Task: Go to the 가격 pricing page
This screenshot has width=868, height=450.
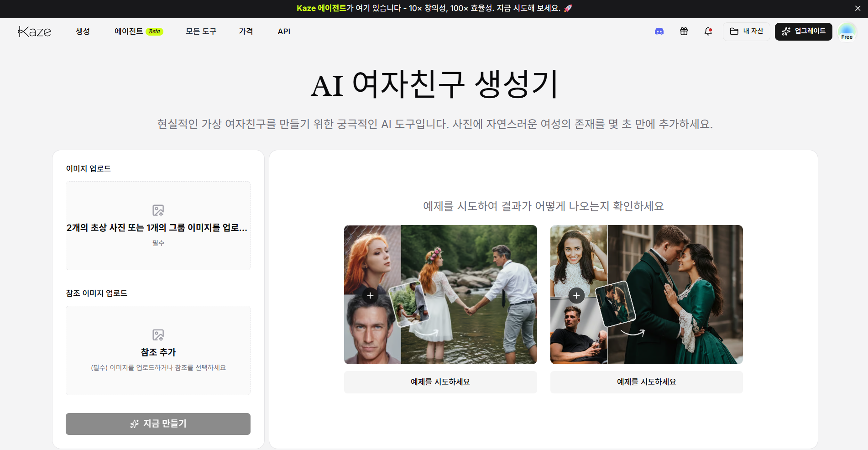Action: [246, 31]
